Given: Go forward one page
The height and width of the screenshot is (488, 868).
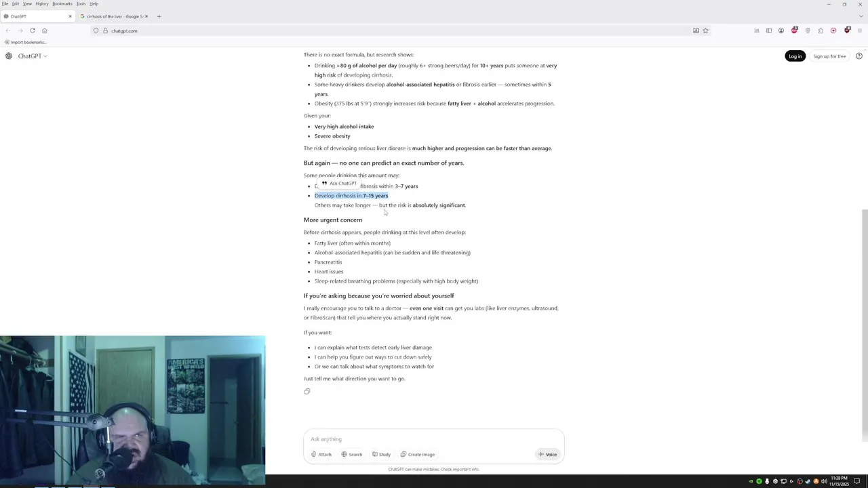Looking at the screenshot, I should [20, 30].
